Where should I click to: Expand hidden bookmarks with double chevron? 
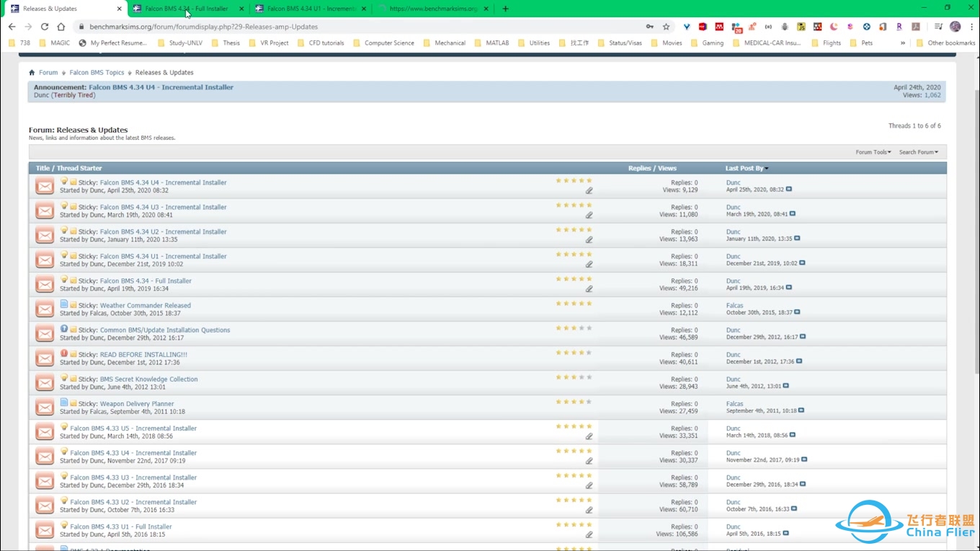(902, 43)
